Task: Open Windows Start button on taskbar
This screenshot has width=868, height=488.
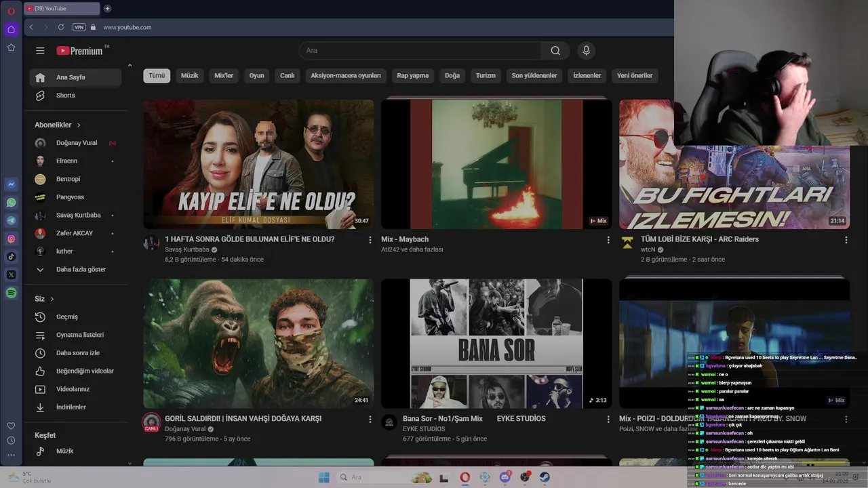Action: (x=324, y=477)
